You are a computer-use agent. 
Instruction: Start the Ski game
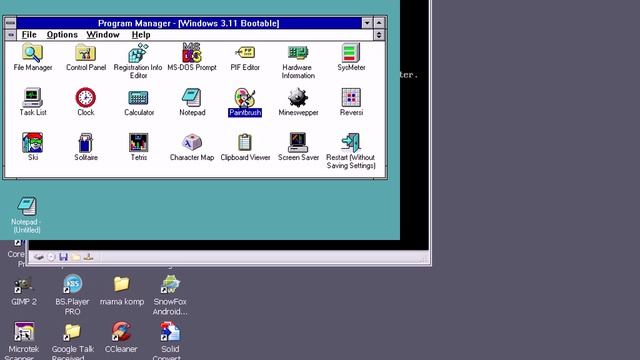click(x=33, y=147)
